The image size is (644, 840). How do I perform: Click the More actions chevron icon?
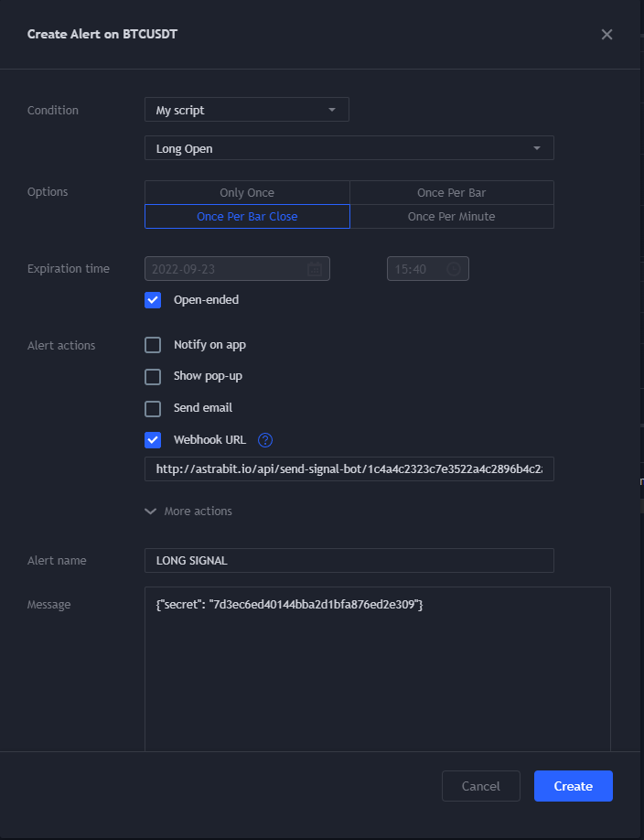[x=150, y=511]
